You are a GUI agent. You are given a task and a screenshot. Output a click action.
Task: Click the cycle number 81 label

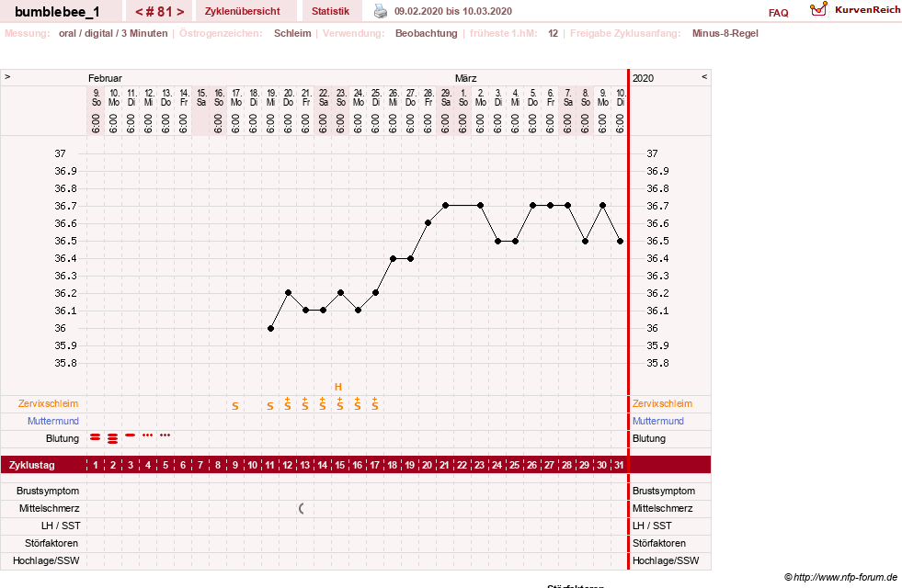159,12
